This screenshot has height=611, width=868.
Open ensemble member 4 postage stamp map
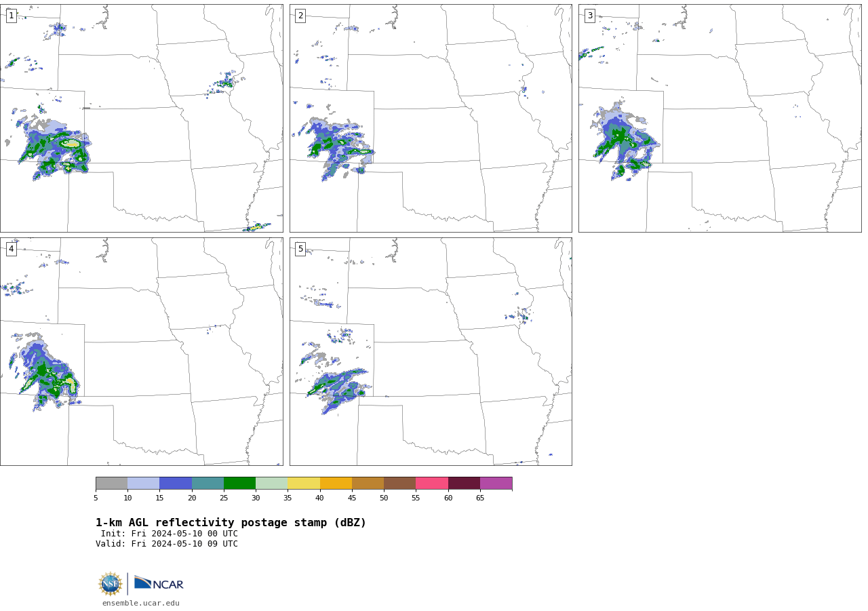[141, 351]
